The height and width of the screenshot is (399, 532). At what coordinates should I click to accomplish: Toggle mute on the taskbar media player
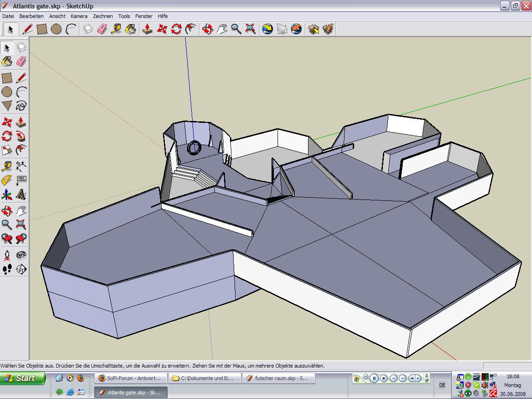(x=412, y=378)
